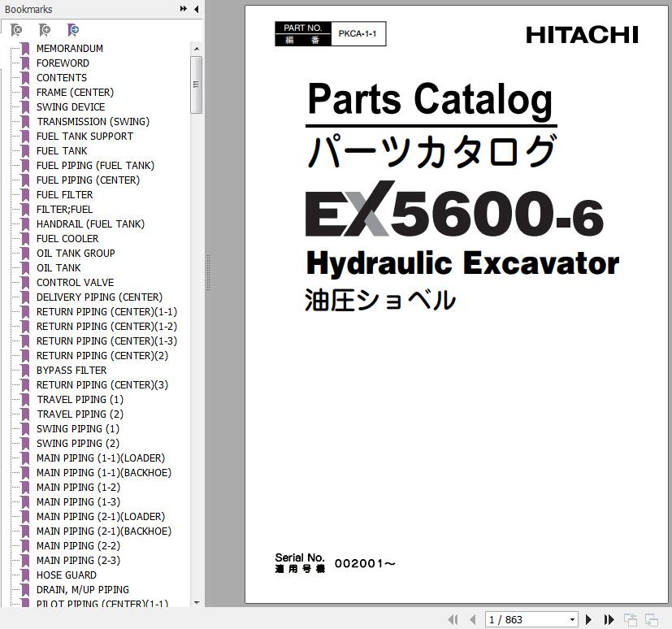Click the EX5600-6 model title
Screen dimensions: 672x629
click(x=454, y=210)
